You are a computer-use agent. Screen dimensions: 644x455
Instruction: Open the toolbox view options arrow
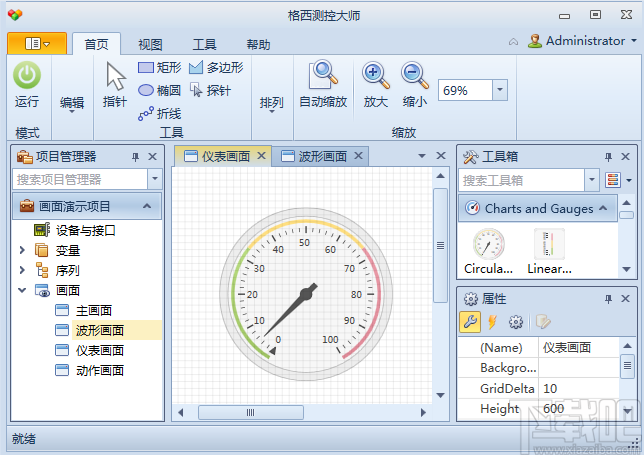pos(629,180)
